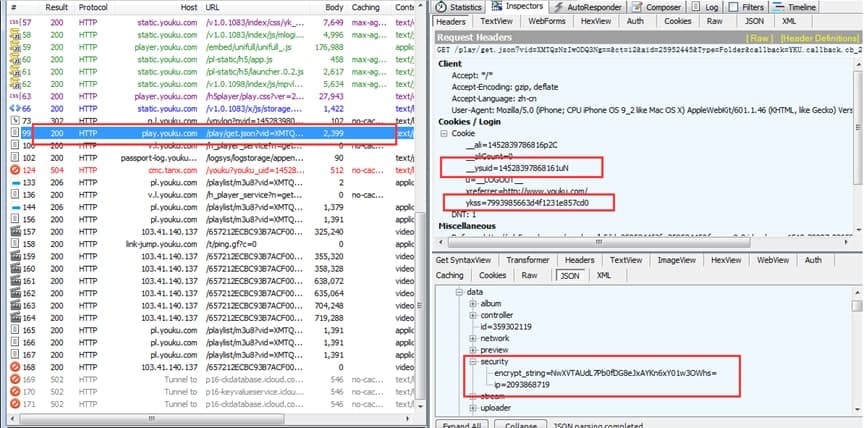Switch to the request Cookies tab
This screenshot has width=864, height=428.
(x=677, y=20)
